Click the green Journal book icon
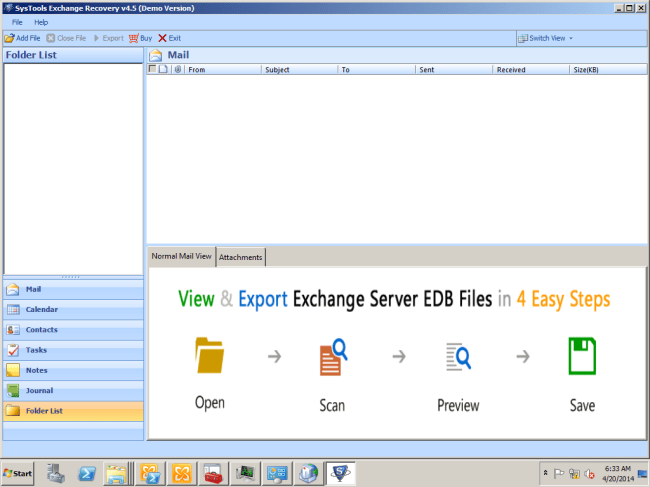 coord(13,390)
